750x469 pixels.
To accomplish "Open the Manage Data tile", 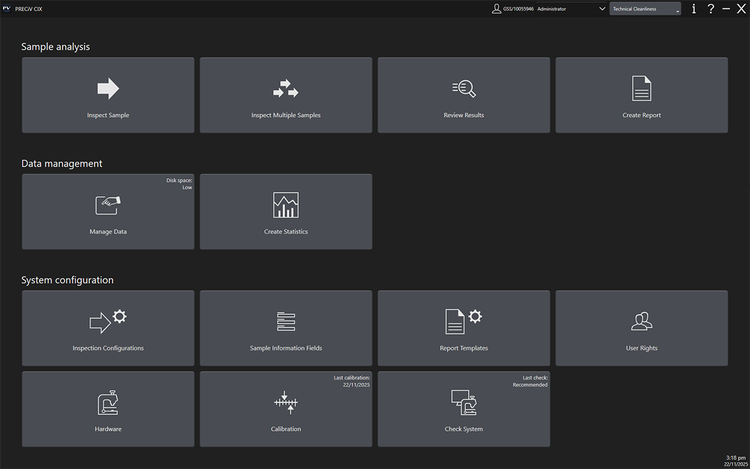I will 108,212.
